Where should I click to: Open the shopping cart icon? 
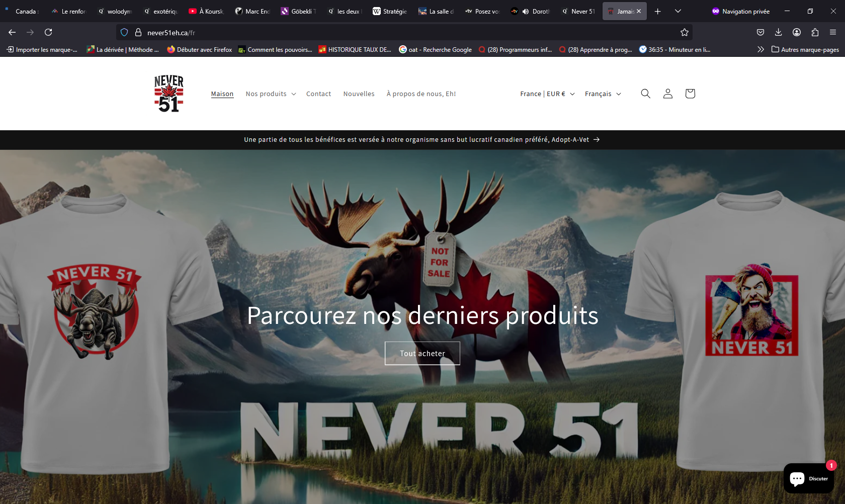click(x=690, y=94)
